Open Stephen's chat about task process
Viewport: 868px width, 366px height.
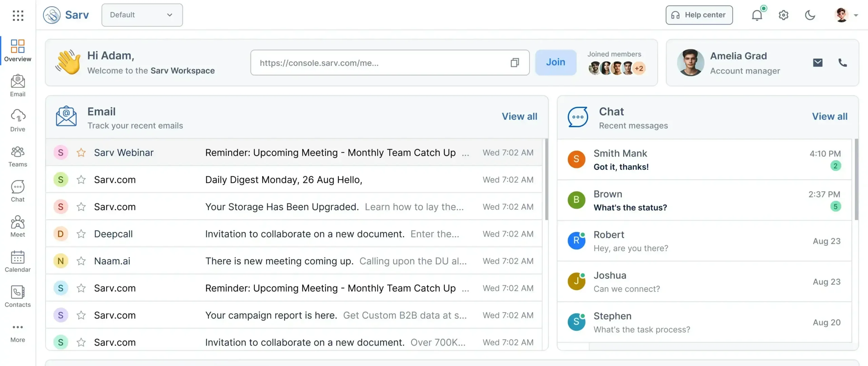point(705,322)
